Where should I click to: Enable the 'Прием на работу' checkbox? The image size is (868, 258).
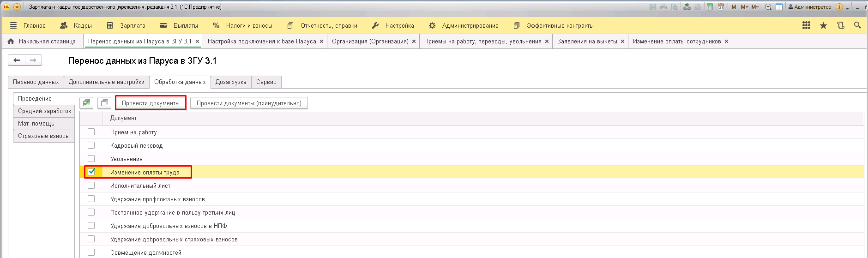[x=91, y=132]
